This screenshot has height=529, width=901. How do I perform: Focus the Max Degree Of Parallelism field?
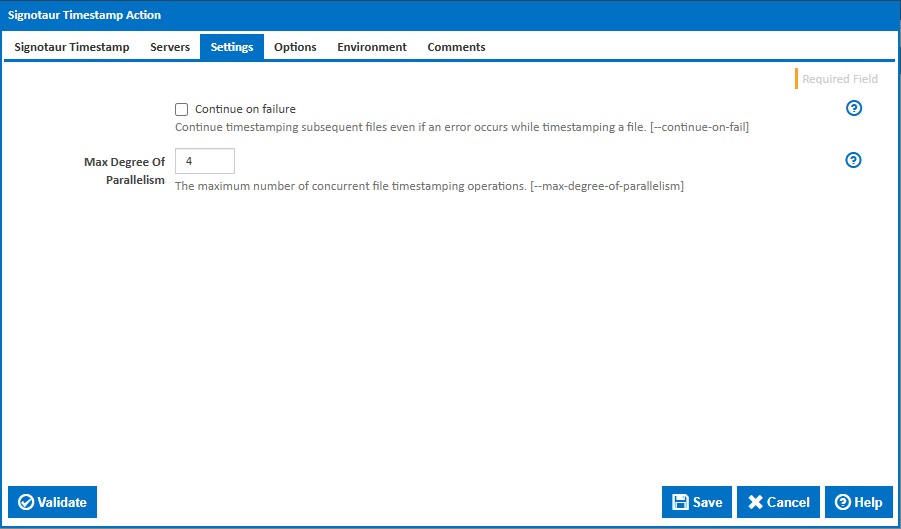[x=205, y=161]
